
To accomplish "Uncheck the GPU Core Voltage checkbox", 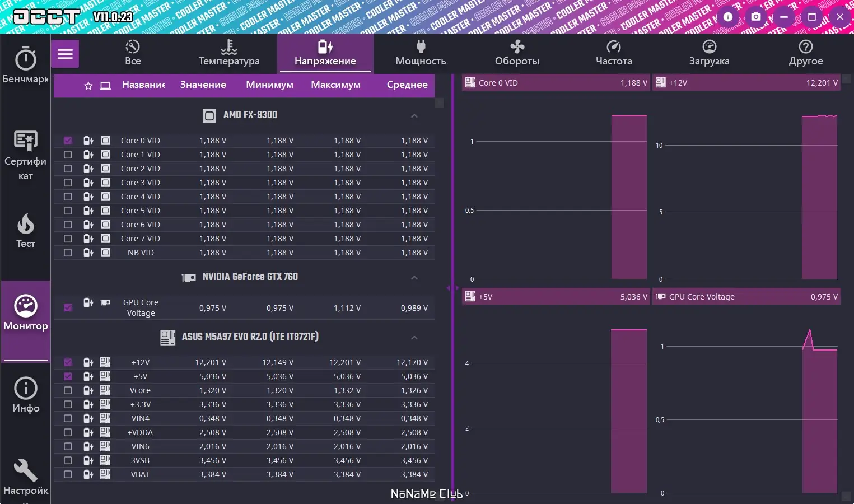I will coord(68,307).
